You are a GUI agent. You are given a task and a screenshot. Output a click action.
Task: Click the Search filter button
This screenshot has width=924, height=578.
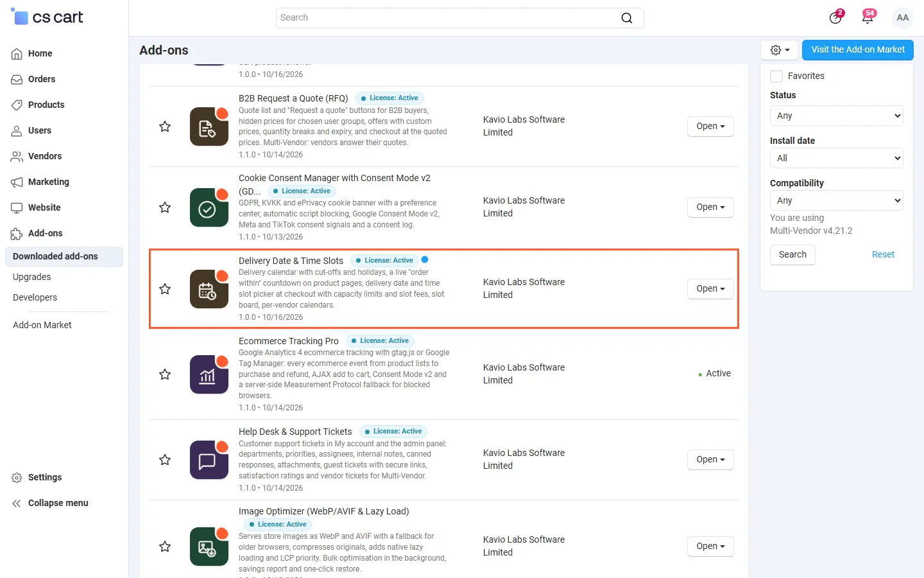point(792,255)
